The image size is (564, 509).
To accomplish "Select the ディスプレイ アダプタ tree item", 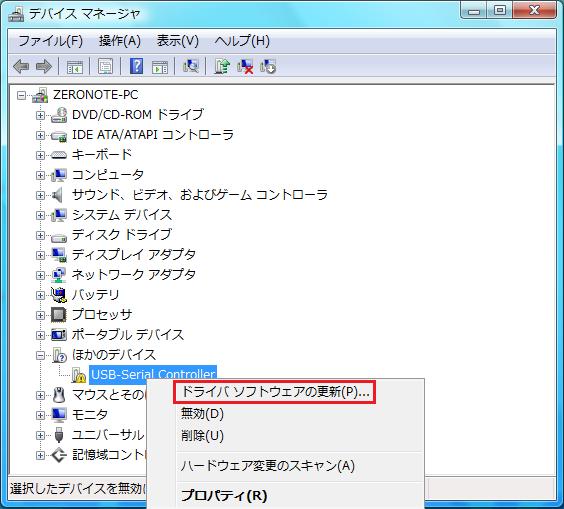I will pos(134,255).
